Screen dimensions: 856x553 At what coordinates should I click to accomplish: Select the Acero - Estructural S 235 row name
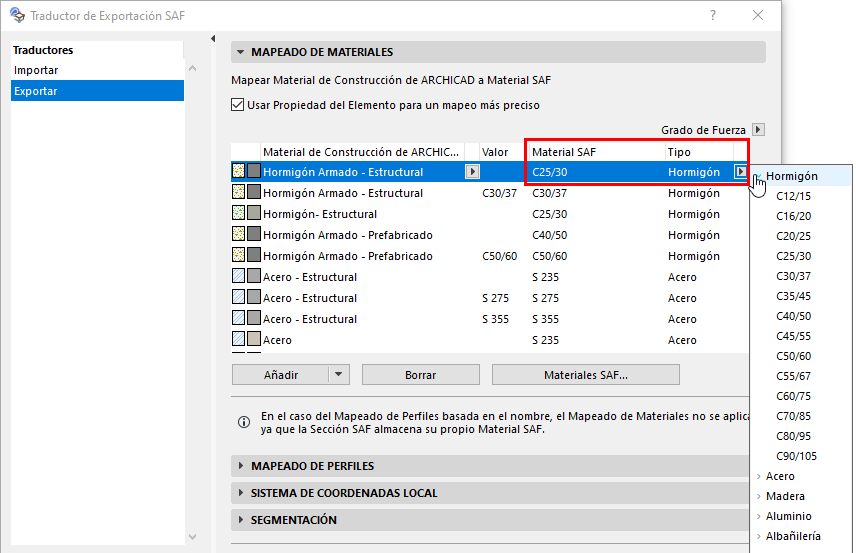[310, 277]
